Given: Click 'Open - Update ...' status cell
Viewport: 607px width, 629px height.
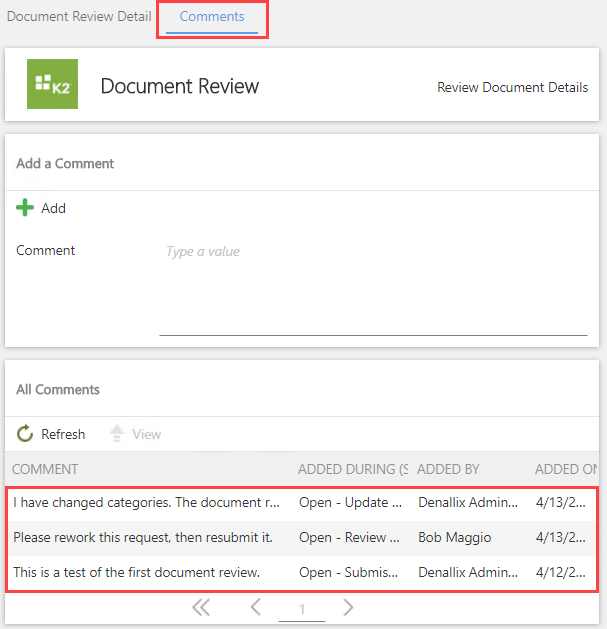Looking at the screenshot, I should click(x=350, y=502).
